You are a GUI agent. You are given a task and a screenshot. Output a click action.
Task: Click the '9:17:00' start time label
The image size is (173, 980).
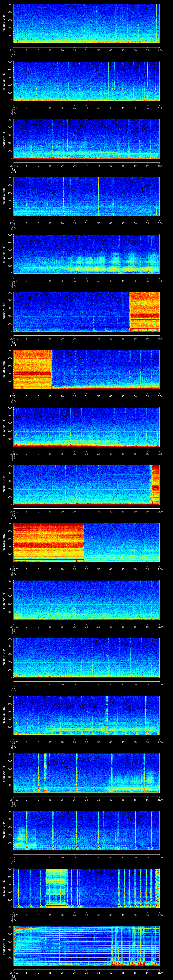click(14, 972)
